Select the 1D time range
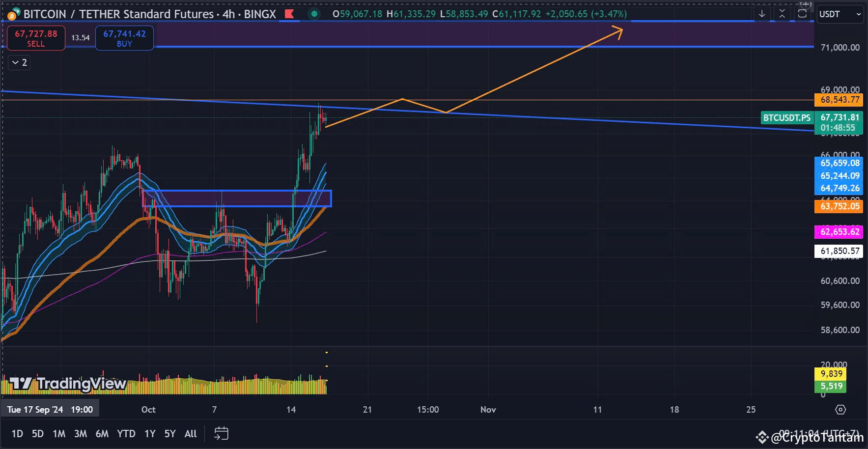Screen dimensions: 868x449 17,433
